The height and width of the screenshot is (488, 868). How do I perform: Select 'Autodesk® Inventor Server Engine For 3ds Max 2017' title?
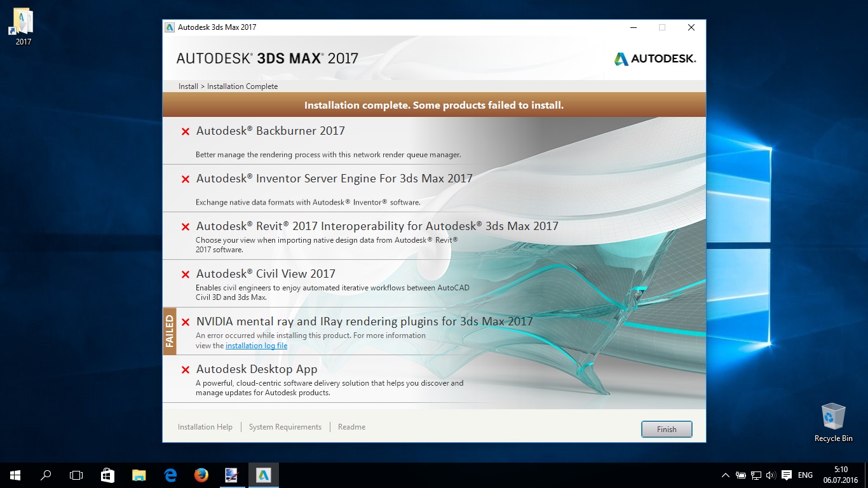tap(334, 179)
